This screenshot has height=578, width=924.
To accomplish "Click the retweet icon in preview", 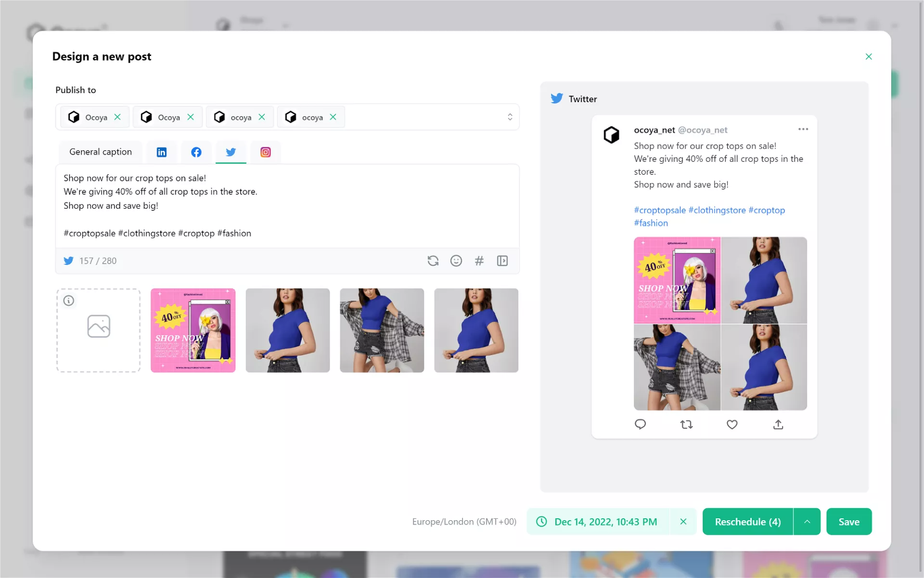I will click(686, 424).
